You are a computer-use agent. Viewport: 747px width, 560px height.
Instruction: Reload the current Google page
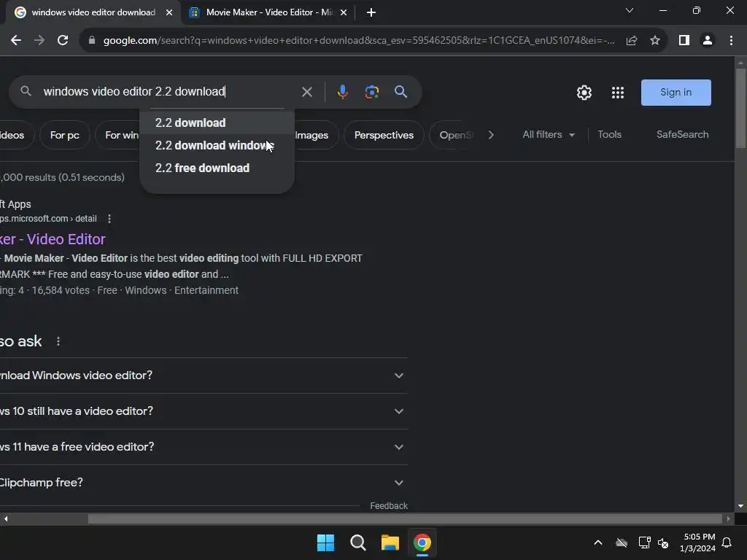(x=63, y=41)
